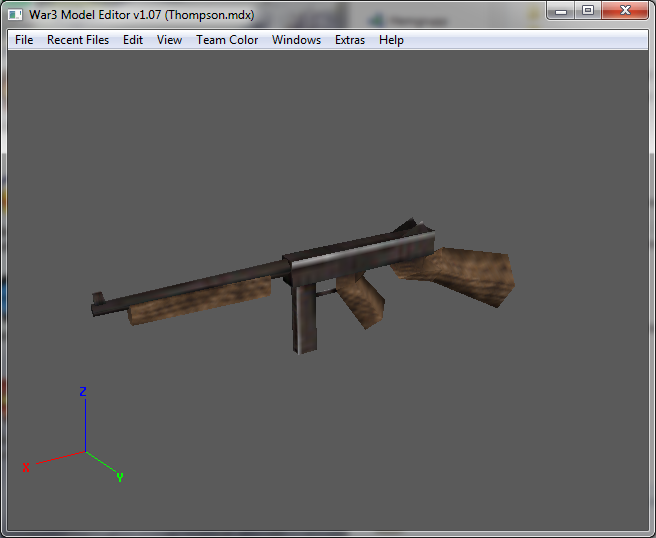Click the vertical magazine of the gun model

point(304,318)
